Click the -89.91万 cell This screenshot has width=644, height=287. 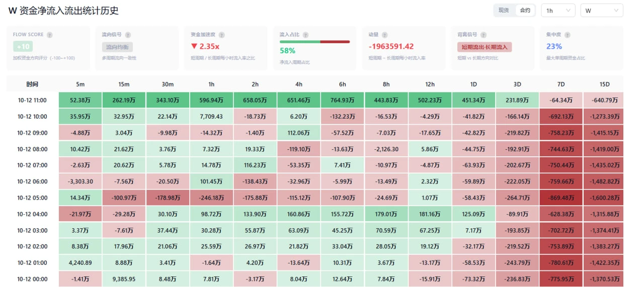click(518, 214)
